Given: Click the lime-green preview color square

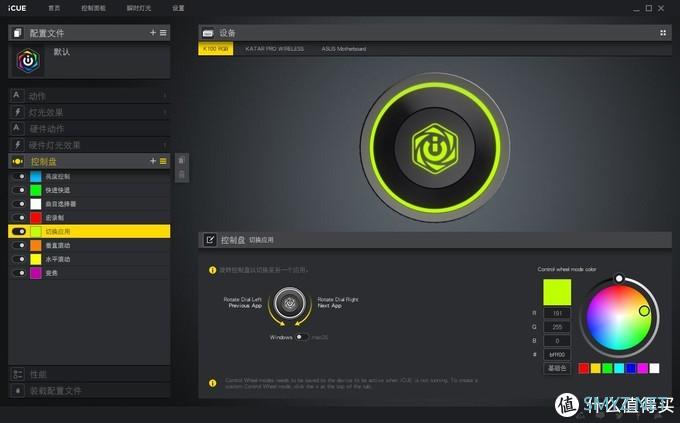Looking at the screenshot, I should point(557,292).
